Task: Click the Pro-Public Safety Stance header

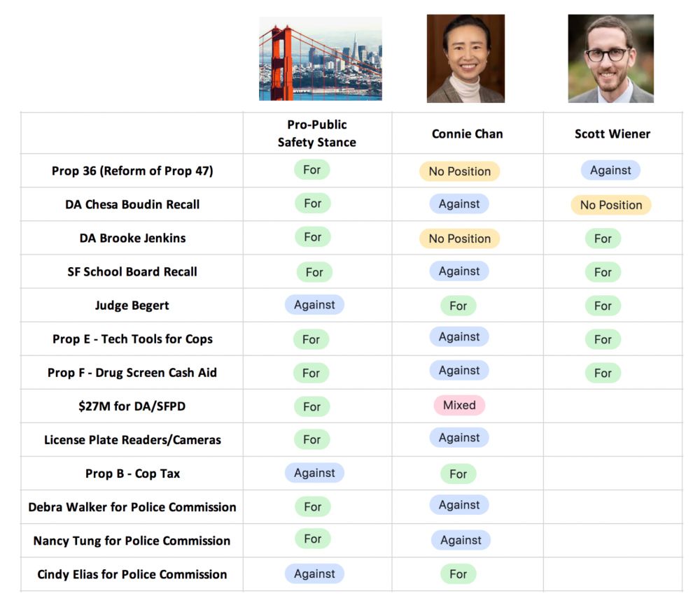Action: pyautogui.click(x=316, y=133)
